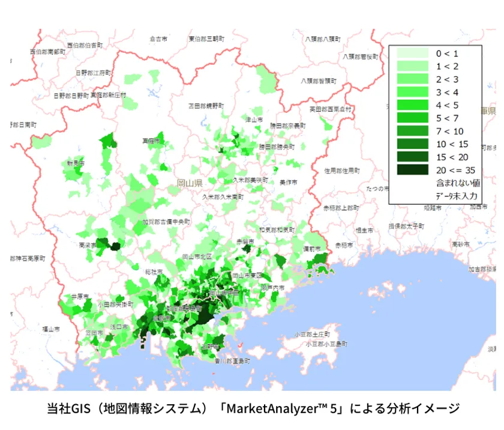Click the 15 < 20 dark green swatch
Screen dimensions: 504x430
412,157
